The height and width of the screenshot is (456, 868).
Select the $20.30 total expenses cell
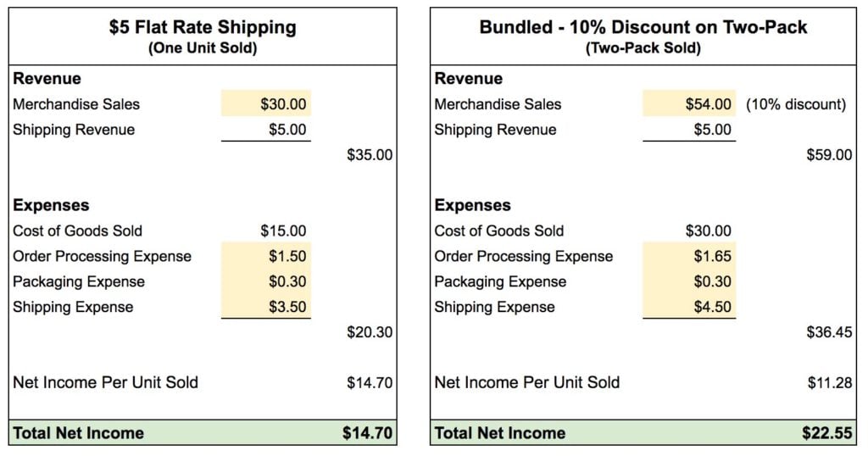(370, 332)
